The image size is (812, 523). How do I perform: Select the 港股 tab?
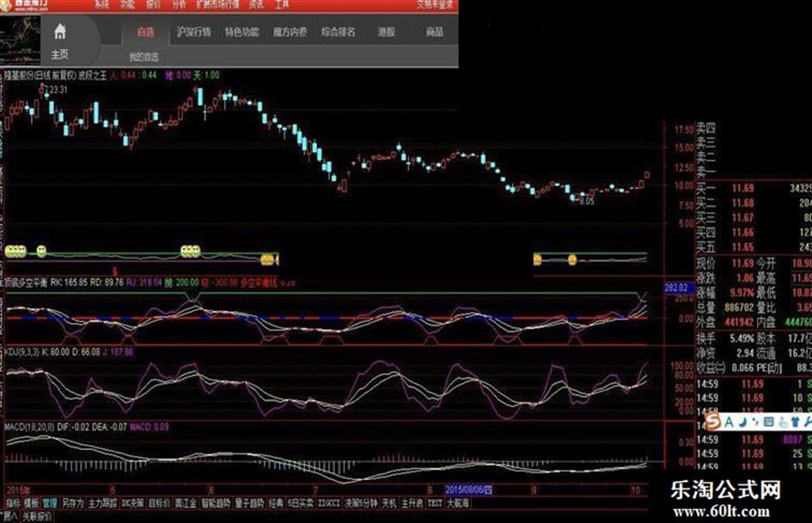point(387,32)
